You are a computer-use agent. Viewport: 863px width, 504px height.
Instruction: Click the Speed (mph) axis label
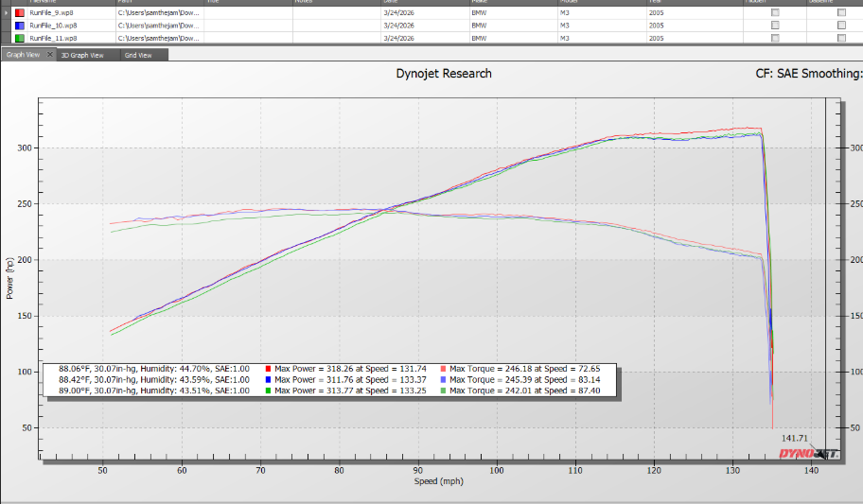(438, 481)
